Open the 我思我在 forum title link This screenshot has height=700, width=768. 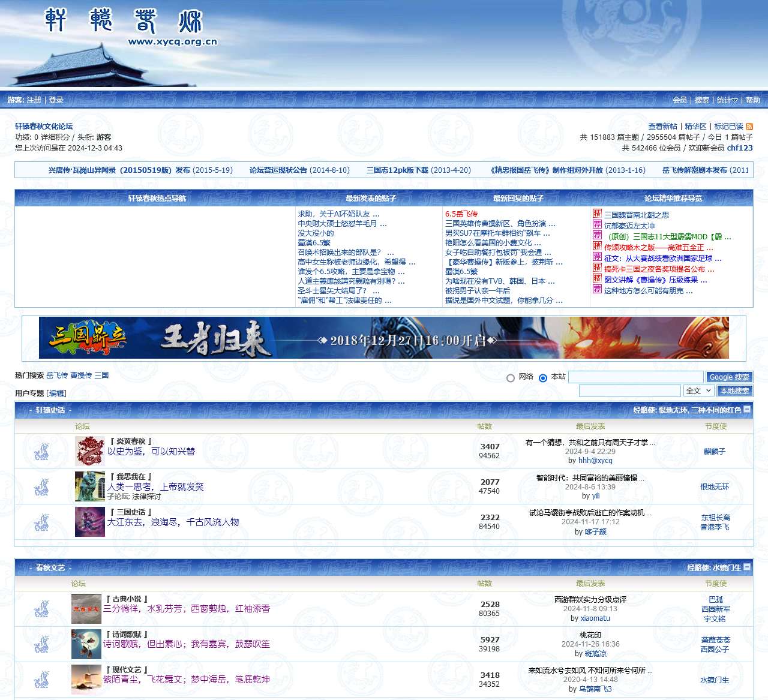coord(131,477)
